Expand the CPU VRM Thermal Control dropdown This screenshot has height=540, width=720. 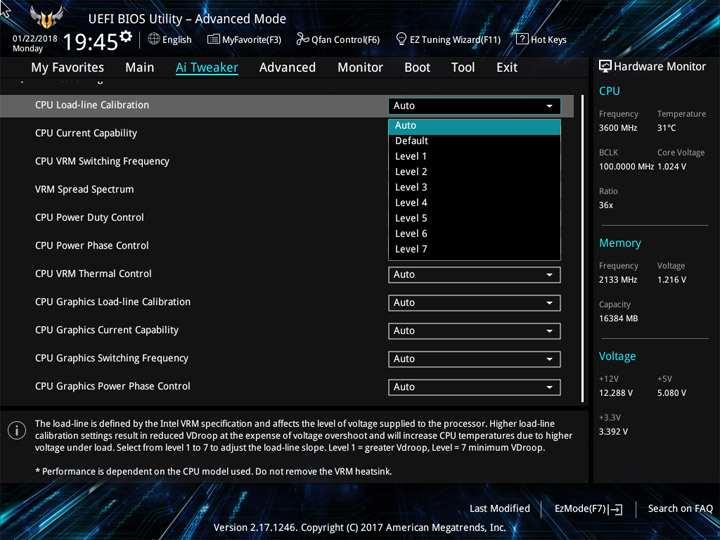coord(474,275)
